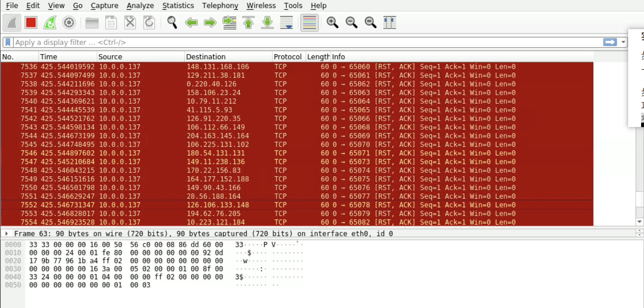Open the Analyze menu

tap(140, 5)
